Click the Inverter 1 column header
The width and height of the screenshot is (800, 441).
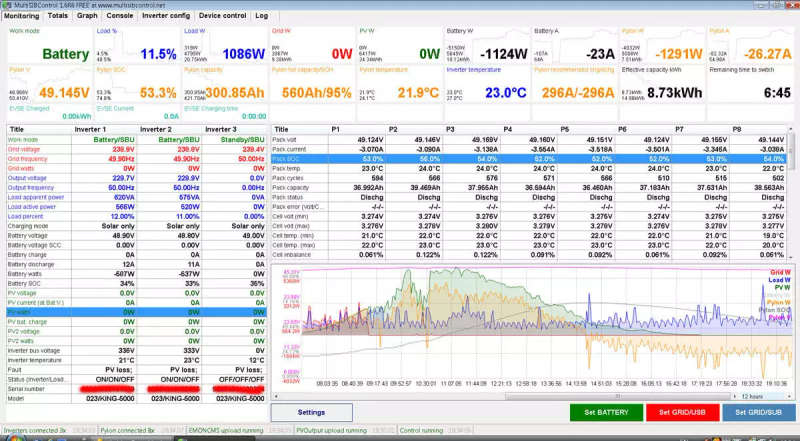104,130
